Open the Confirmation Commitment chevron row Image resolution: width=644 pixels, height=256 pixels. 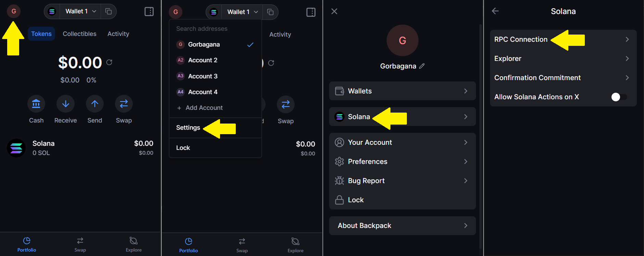(563, 78)
